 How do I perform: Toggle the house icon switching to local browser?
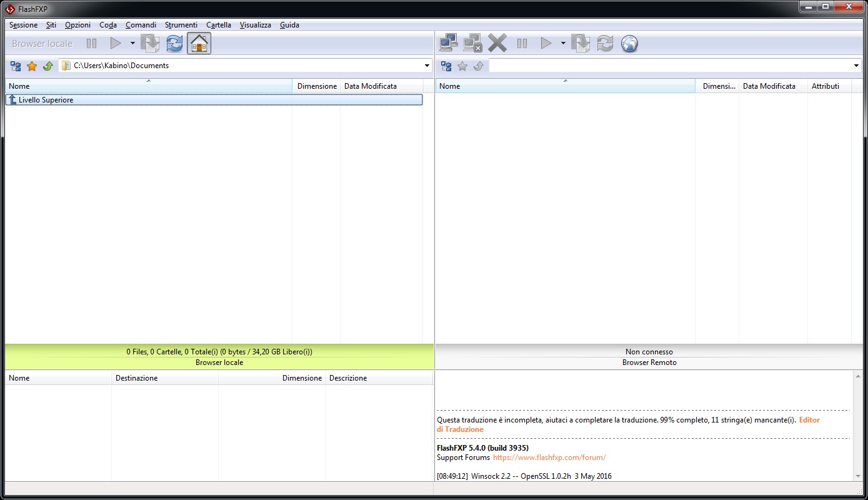click(199, 43)
